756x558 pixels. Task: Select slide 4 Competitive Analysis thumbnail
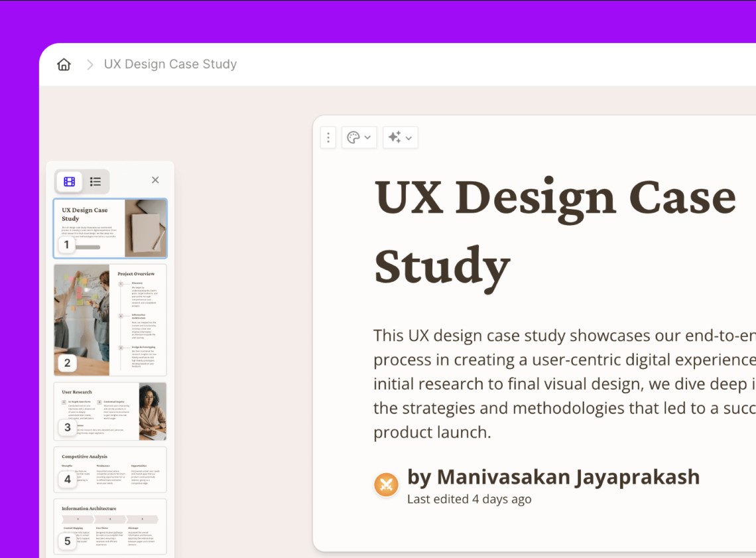tap(110, 469)
